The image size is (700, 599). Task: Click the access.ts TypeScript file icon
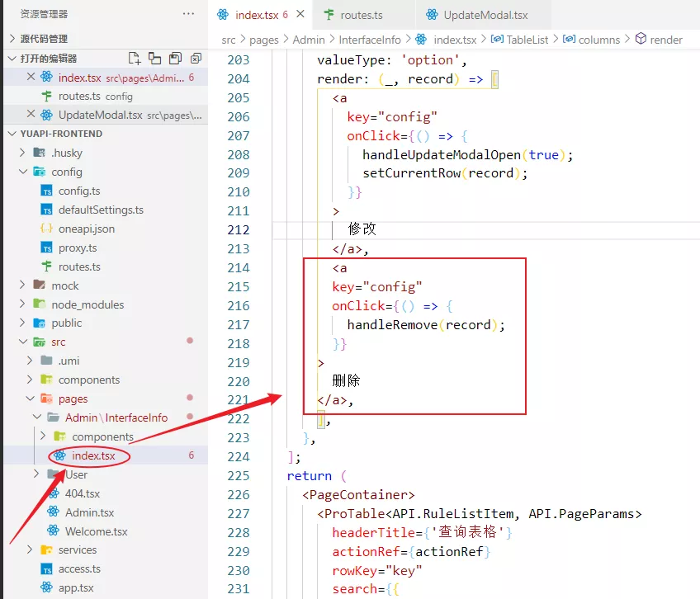(x=46, y=569)
